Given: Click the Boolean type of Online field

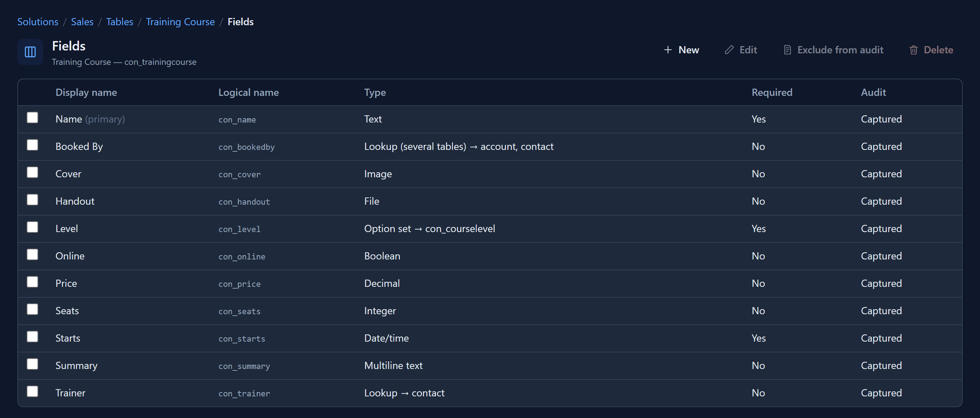Looking at the screenshot, I should tap(382, 256).
